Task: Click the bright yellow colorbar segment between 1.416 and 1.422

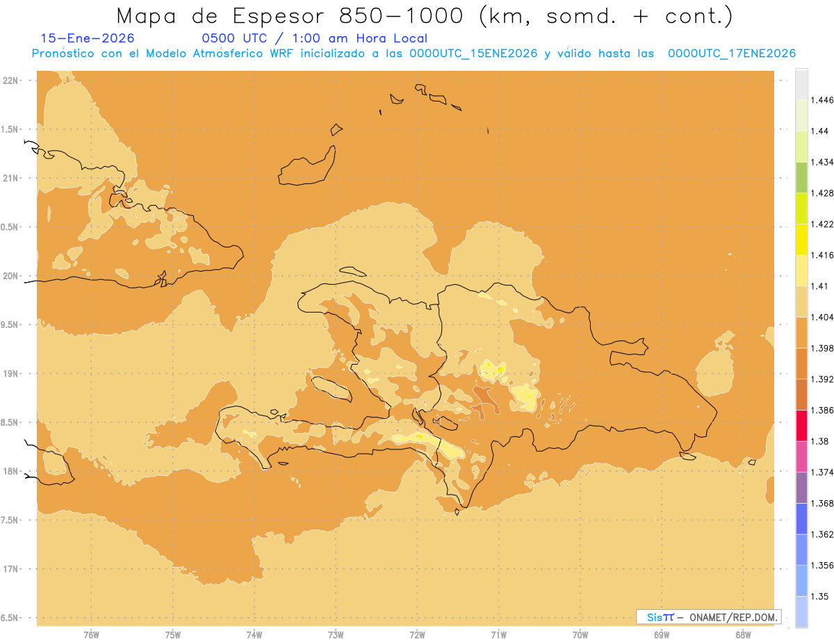Action: click(x=801, y=239)
